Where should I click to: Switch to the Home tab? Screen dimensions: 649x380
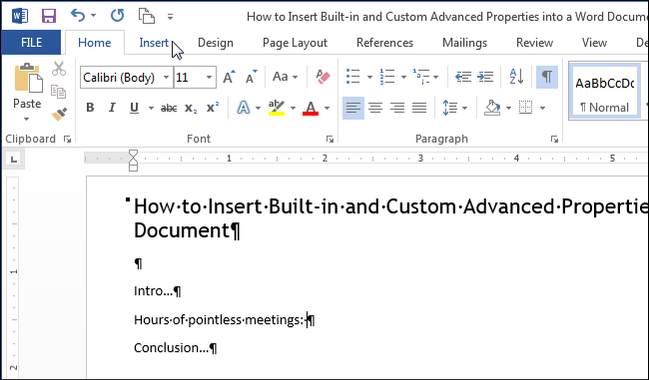(x=94, y=43)
